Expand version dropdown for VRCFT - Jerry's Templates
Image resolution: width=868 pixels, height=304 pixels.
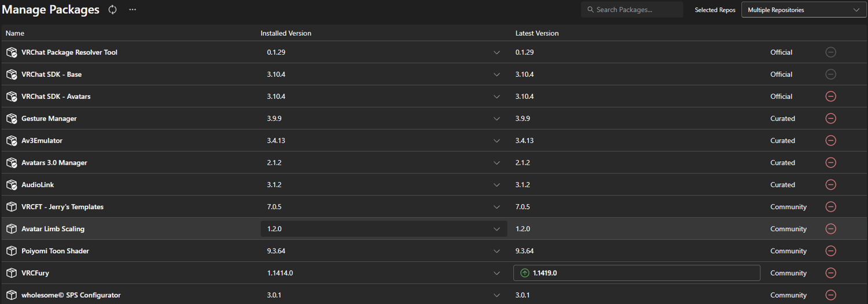[496, 207]
